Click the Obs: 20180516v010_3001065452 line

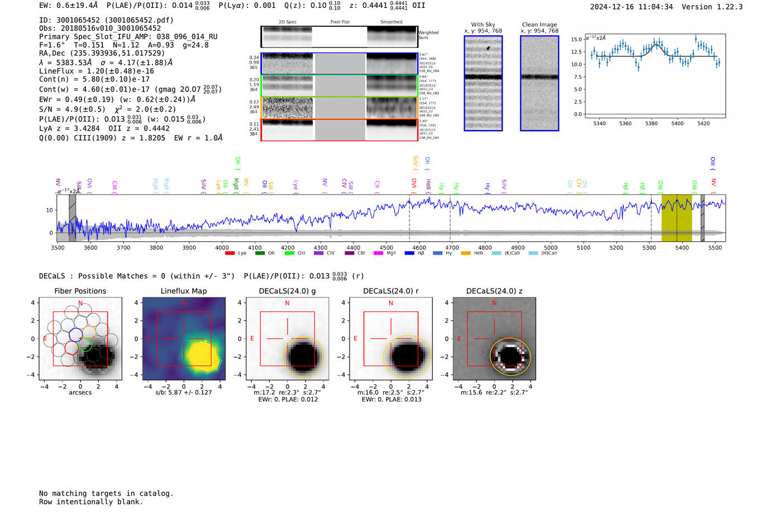(100, 28)
